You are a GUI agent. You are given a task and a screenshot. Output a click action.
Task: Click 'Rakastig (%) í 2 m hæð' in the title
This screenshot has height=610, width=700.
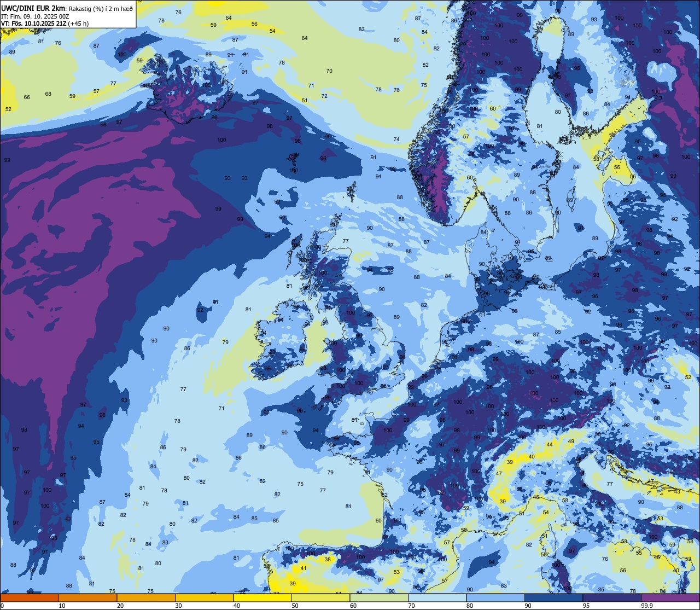[x=100, y=8]
